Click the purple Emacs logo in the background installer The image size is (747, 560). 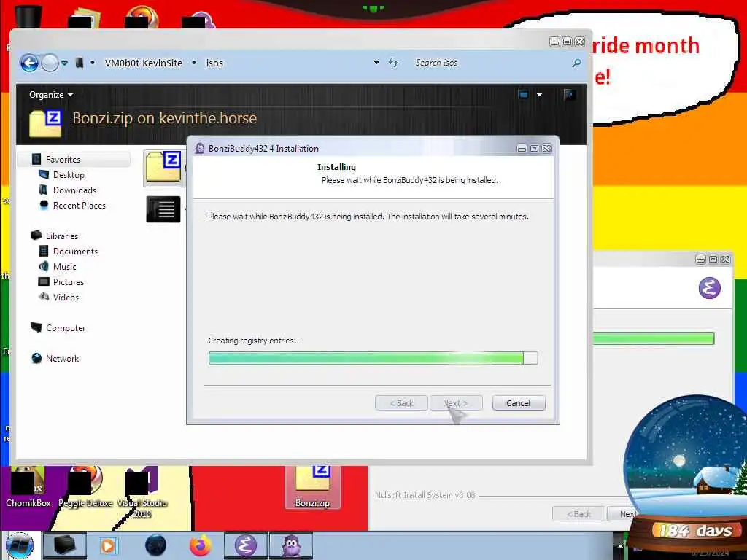[709, 287]
